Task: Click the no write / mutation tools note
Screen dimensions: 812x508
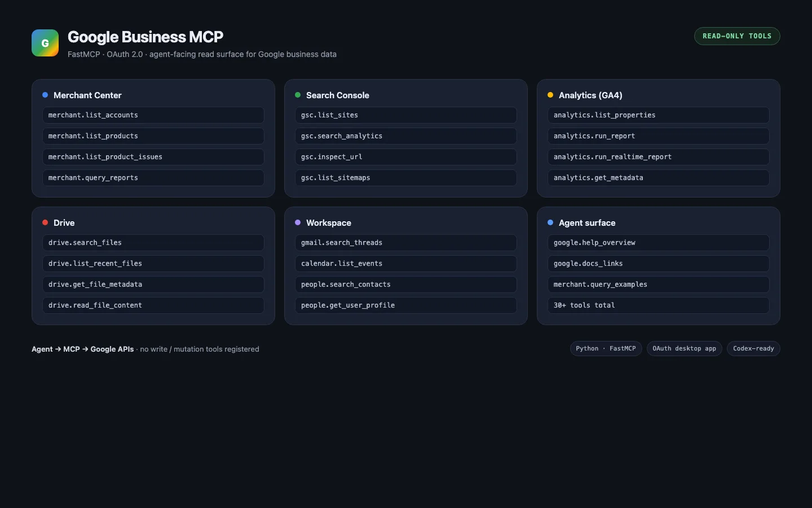Action: [200, 349]
